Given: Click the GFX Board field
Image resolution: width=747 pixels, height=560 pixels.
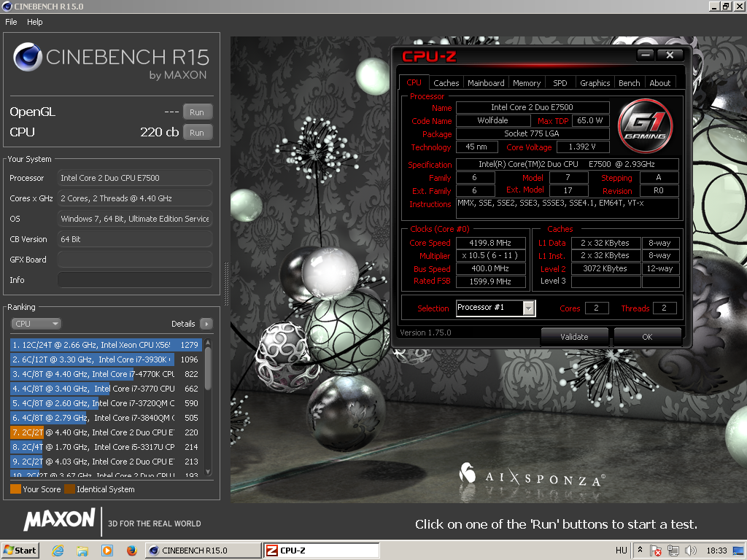Looking at the screenshot, I should click(x=135, y=260).
